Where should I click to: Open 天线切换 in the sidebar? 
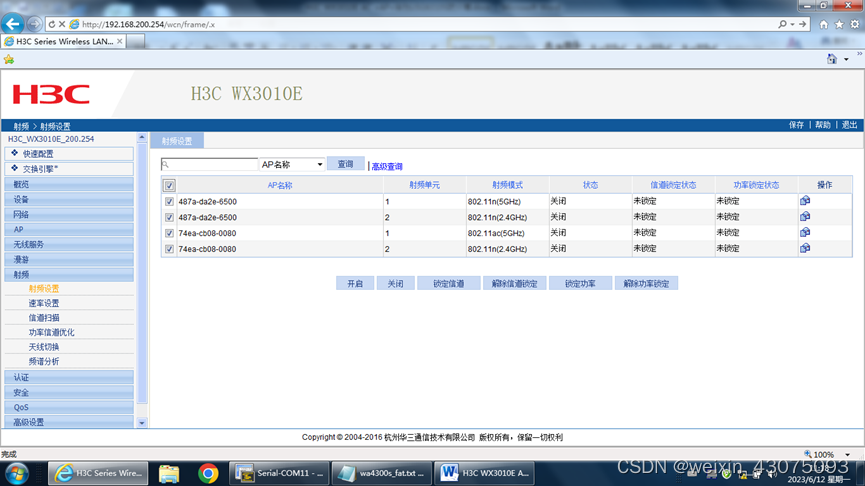(x=44, y=347)
